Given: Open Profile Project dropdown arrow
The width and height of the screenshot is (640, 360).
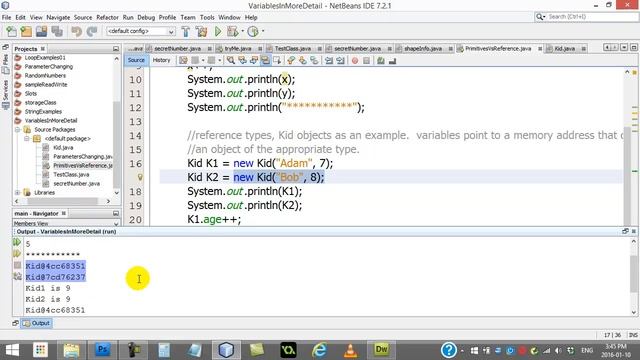Looking at the screenshot, I should click(x=263, y=31).
